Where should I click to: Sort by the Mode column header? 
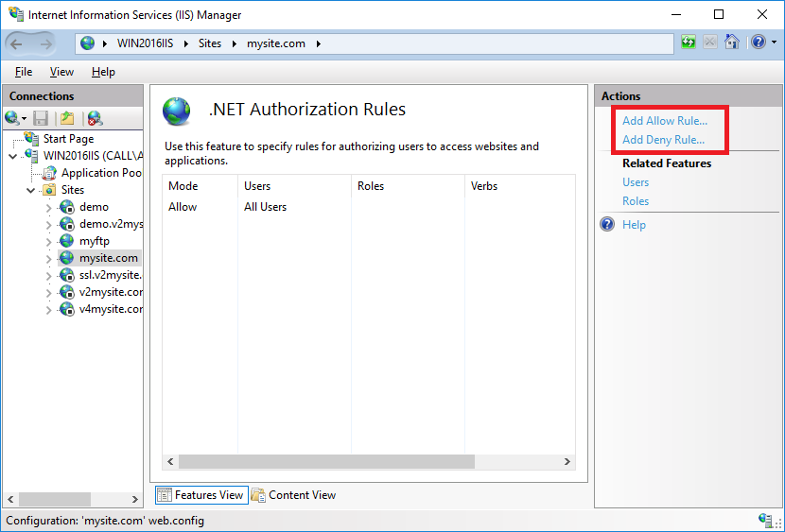tap(201, 186)
